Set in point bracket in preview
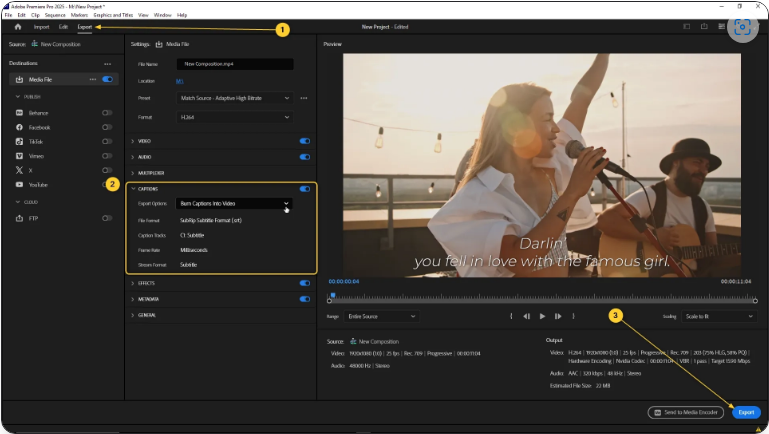This screenshot has width=769, height=434. click(511, 316)
